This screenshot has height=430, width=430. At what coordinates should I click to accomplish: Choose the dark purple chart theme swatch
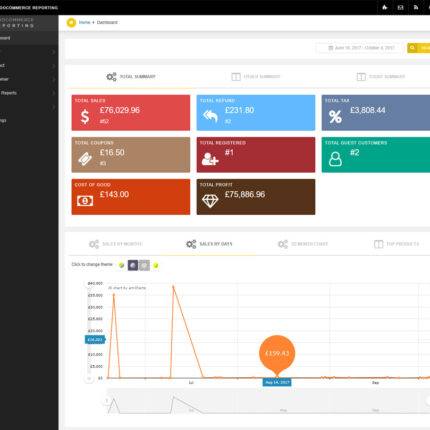coord(133,265)
